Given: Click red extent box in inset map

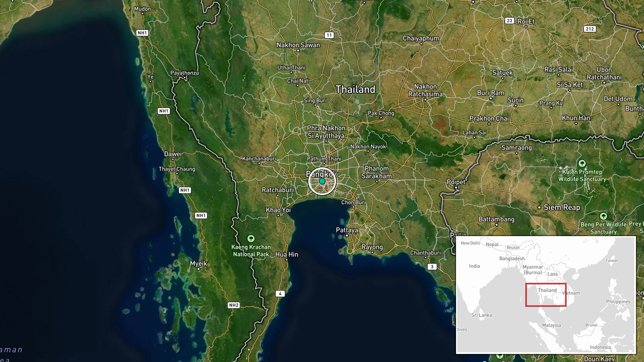Looking at the screenshot, I should [546, 295].
